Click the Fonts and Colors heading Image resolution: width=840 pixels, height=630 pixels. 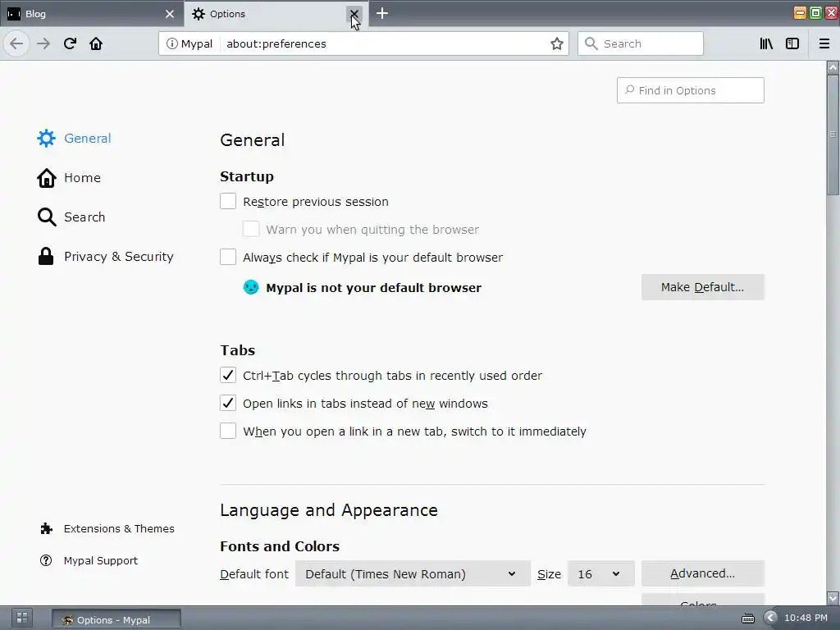click(280, 546)
